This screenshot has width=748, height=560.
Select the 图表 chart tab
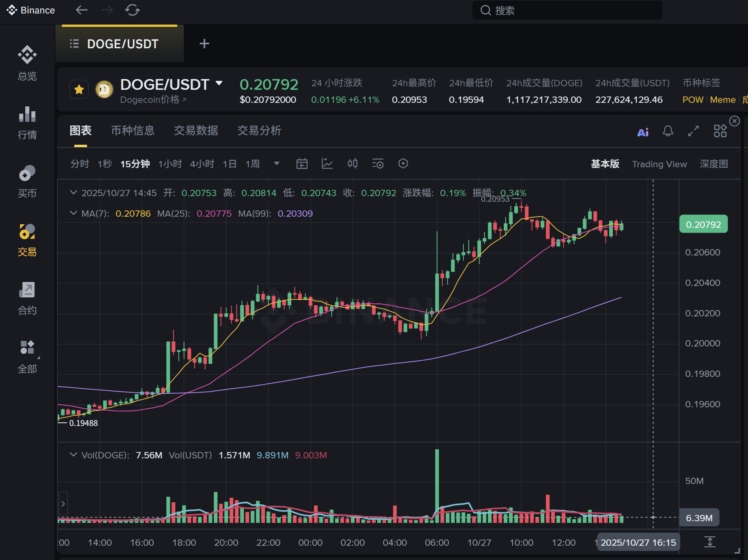[x=81, y=131]
